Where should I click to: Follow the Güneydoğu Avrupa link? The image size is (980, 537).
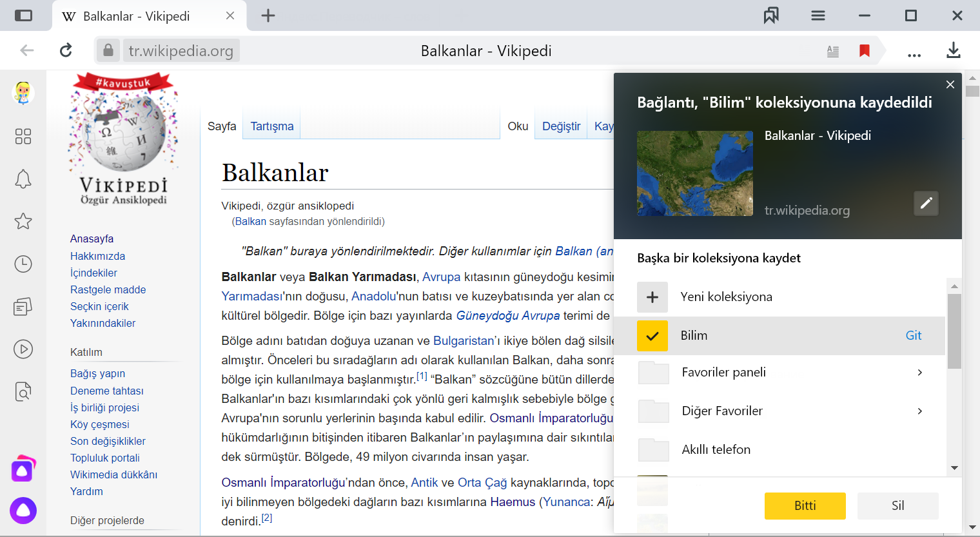[x=508, y=316]
